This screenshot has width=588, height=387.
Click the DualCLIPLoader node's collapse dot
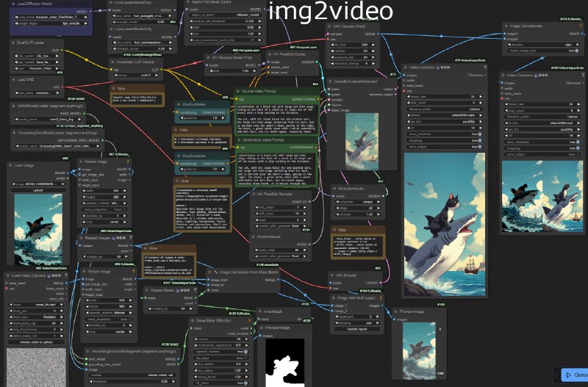tap(12, 43)
